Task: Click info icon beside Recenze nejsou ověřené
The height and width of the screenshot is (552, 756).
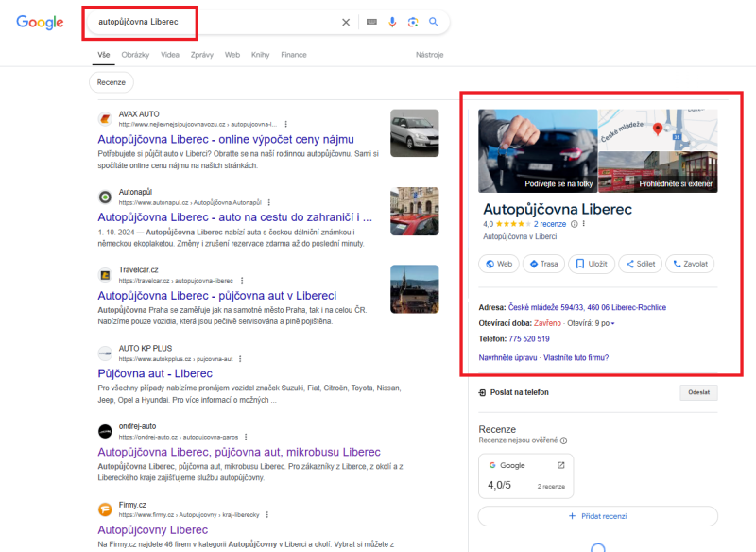Action: (563, 440)
